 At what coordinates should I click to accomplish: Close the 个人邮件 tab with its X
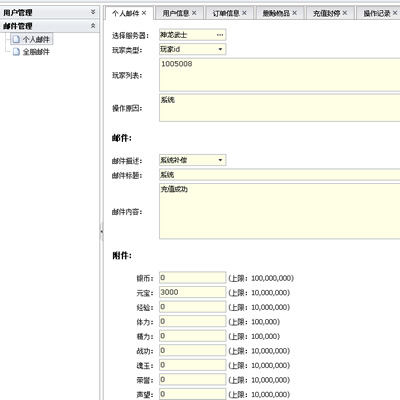click(x=144, y=13)
